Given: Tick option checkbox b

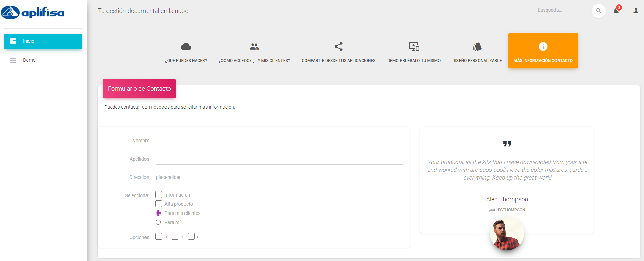Looking at the screenshot, I should [175, 236].
